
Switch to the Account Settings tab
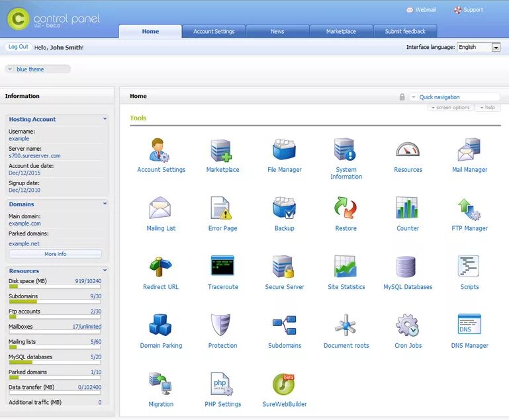click(x=214, y=32)
